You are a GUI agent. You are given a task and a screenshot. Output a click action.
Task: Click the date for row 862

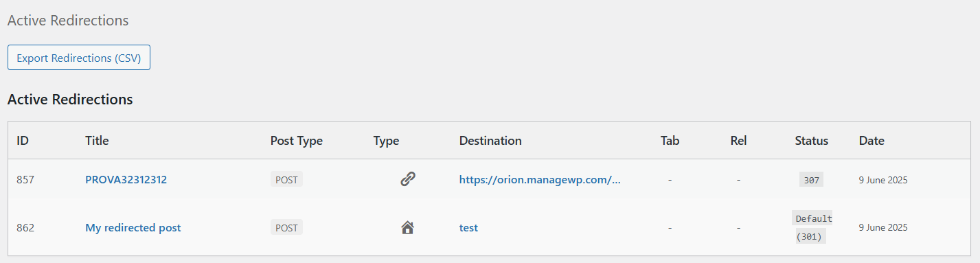(x=883, y=228)
